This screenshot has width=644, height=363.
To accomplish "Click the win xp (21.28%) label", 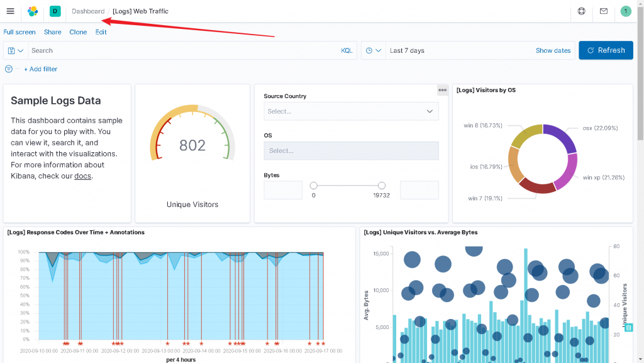I will coord(604,177).
